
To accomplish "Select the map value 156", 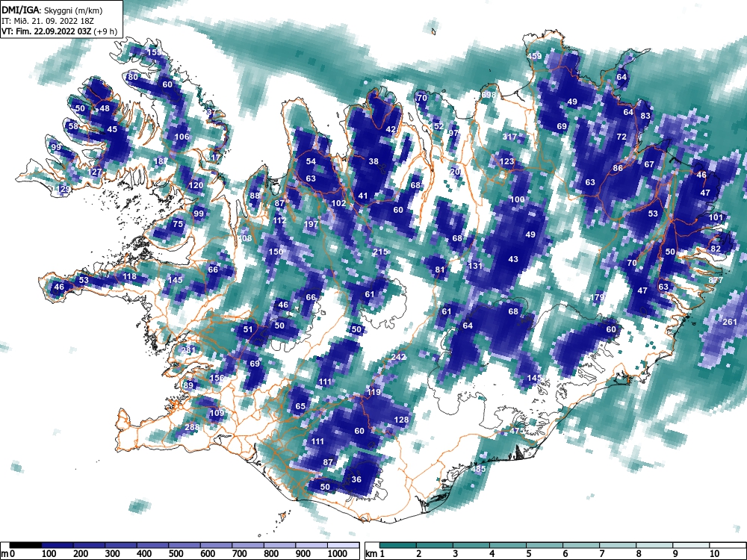I will click(217, 378).
